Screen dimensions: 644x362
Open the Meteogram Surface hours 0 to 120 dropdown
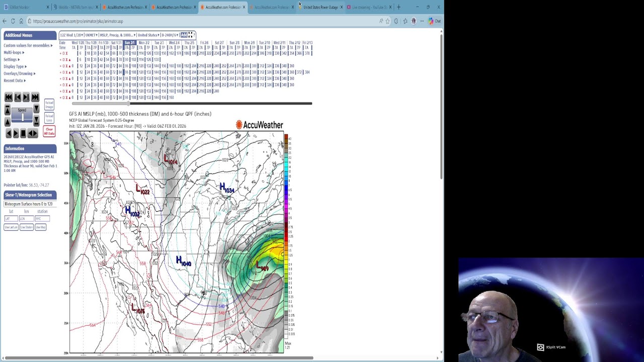pos(30,204)
